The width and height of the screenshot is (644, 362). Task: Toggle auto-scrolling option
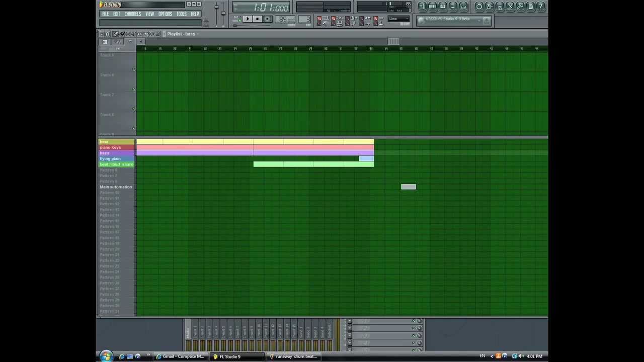(x=364, y=24)
